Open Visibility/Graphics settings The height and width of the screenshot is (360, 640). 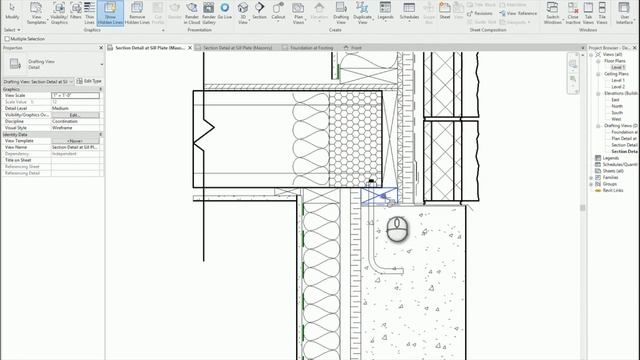click(59, 12)
